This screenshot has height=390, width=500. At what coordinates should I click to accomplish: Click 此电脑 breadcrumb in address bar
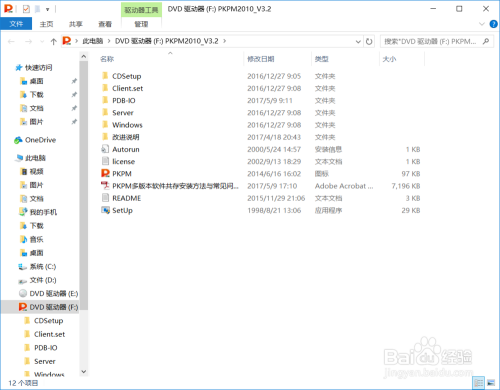[x=93, y=41]
